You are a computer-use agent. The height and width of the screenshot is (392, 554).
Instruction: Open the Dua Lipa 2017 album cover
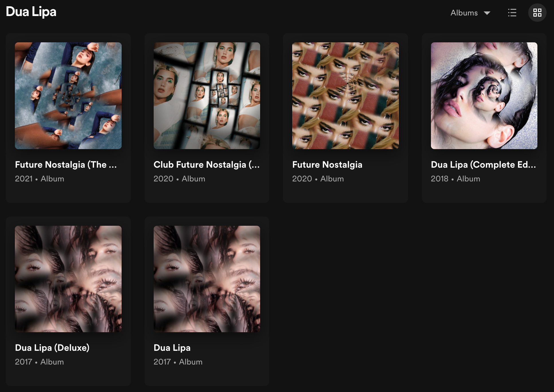pyautogui.click(x=207, y=279)
